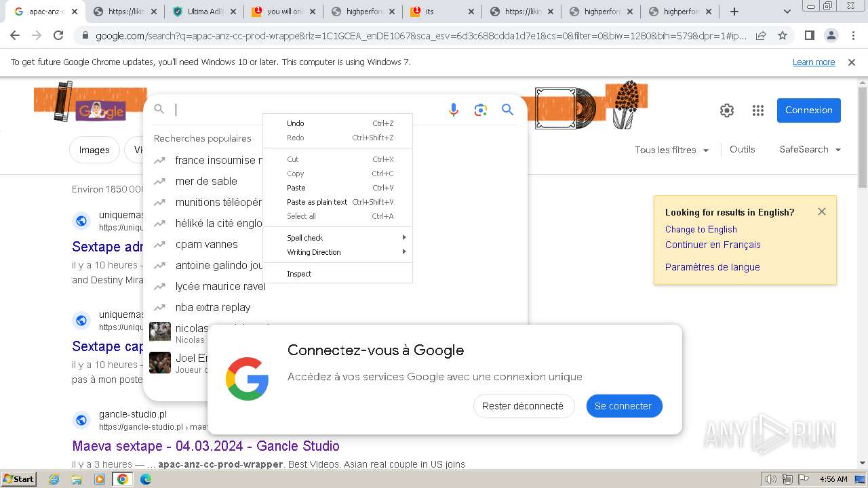Choose Undo in the context menu

point(338,123)
